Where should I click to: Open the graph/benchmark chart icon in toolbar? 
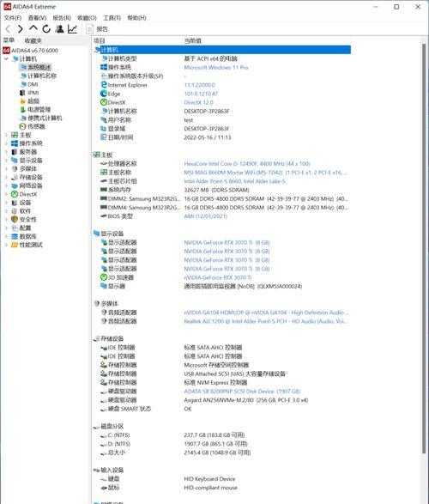[x=72, y=29]
